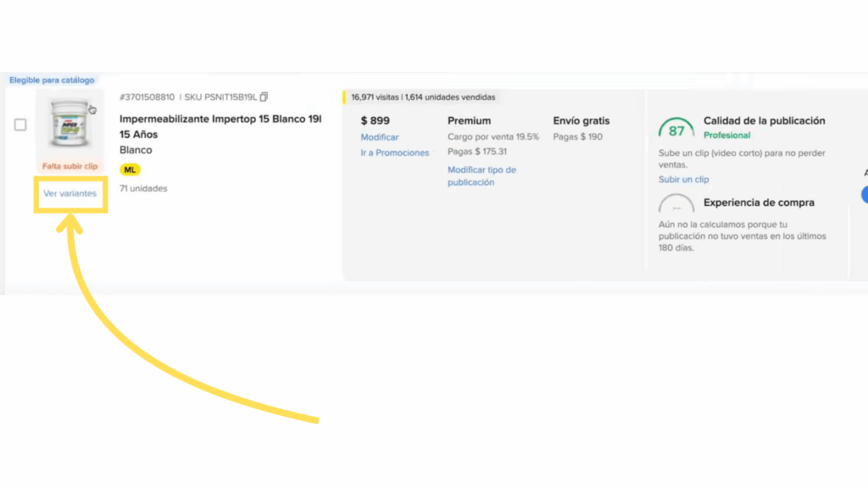Viewport: 868px width, 488px height.
Task: Click the Envío gratis heading
Action: pos(581,121)
